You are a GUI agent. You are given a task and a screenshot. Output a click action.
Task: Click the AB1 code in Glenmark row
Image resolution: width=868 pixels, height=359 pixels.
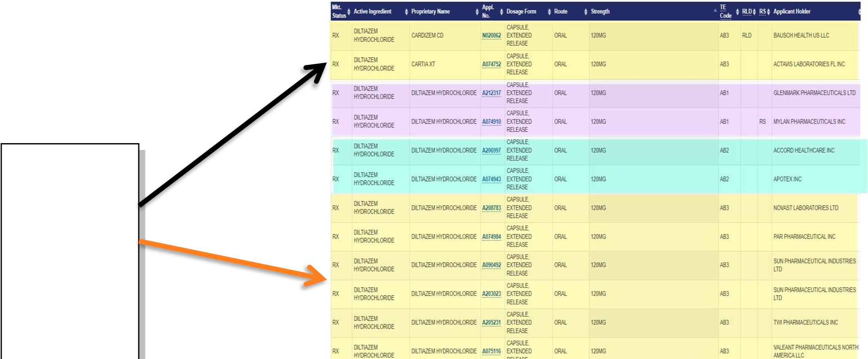pyautogui.click(x=724, y=93)
